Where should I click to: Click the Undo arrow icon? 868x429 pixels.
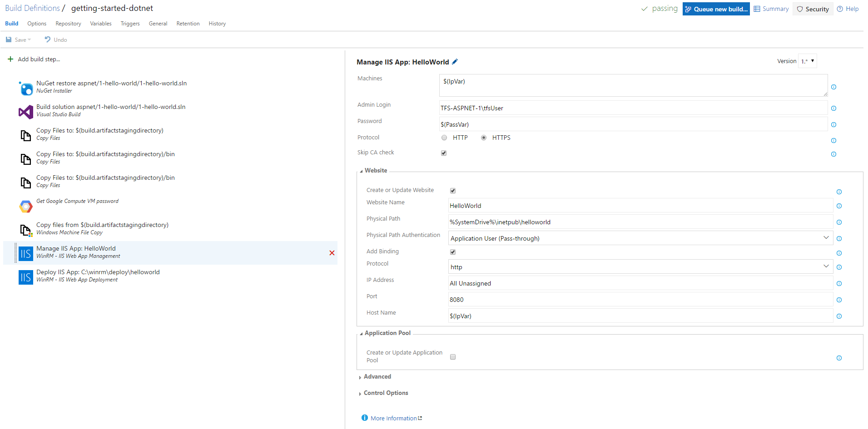[x=47, y=39]
